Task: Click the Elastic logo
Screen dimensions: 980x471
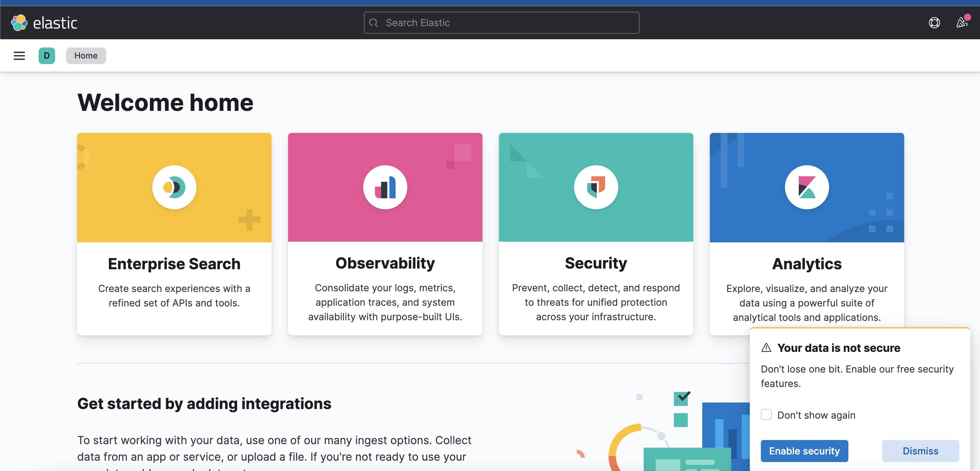Action: (x=44, y=23)
